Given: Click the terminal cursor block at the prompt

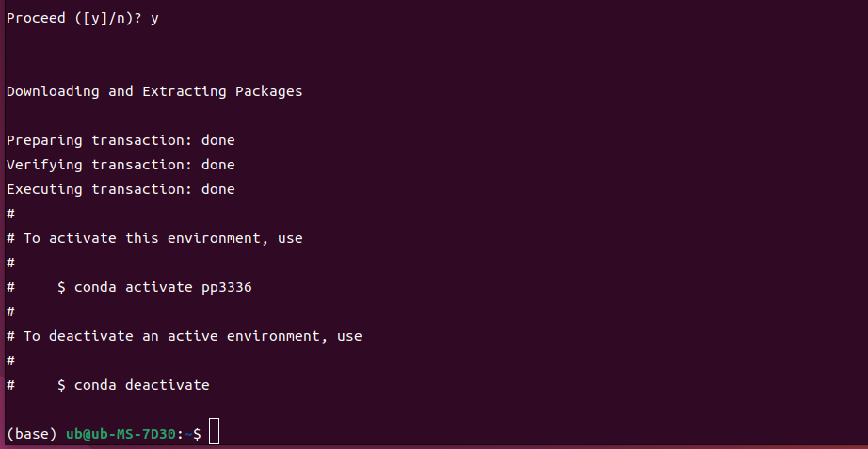Looking at the screenshot, I should [214, 433].
